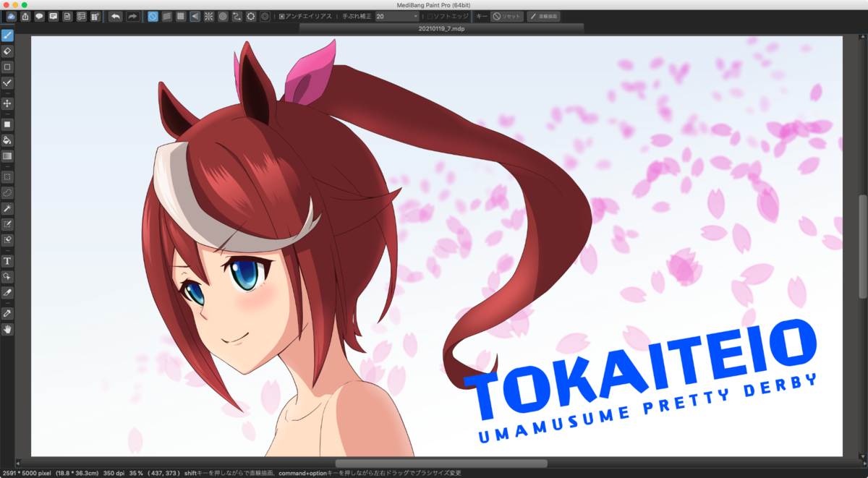Select the Eraser tool

(7, 51)
